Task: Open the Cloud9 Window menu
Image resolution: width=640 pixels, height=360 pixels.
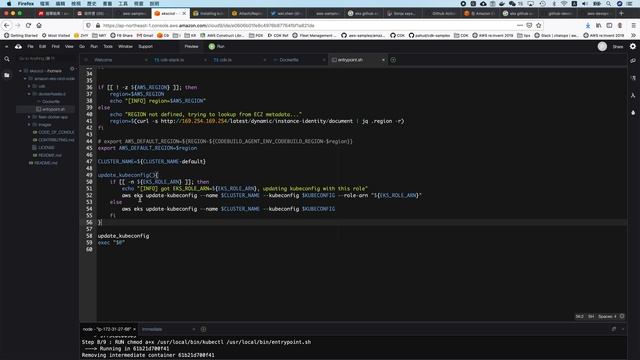Action: click(125, 47)
